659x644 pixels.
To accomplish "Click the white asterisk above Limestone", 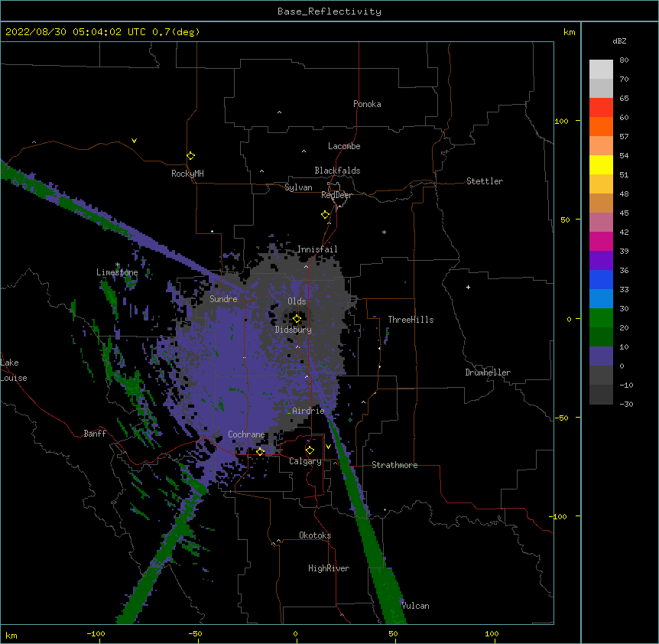I will (117, 265).
